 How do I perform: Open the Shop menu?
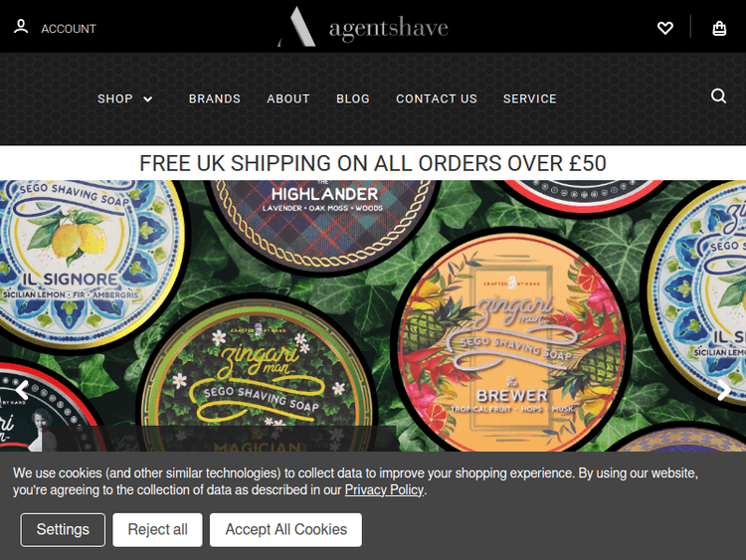click(115, 98)
